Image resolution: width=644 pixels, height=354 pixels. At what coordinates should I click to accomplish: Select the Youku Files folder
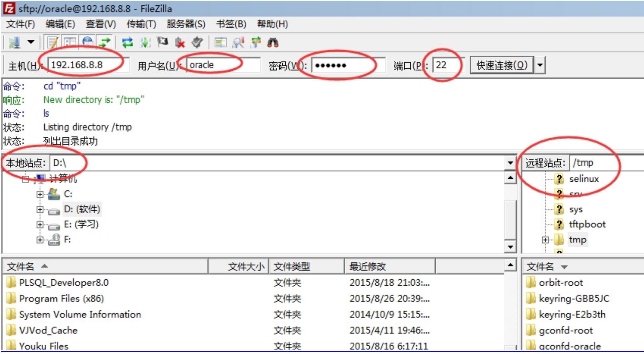(43, 346)
